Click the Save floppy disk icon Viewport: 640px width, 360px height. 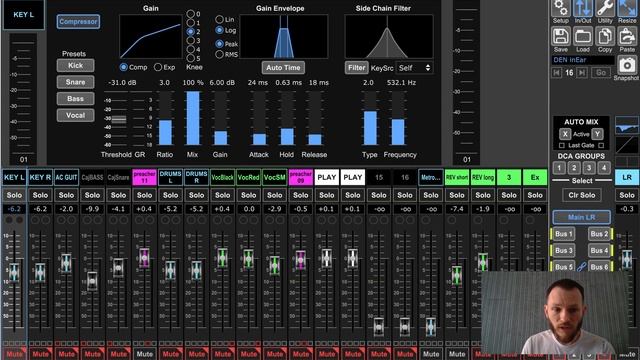point(560,37)
